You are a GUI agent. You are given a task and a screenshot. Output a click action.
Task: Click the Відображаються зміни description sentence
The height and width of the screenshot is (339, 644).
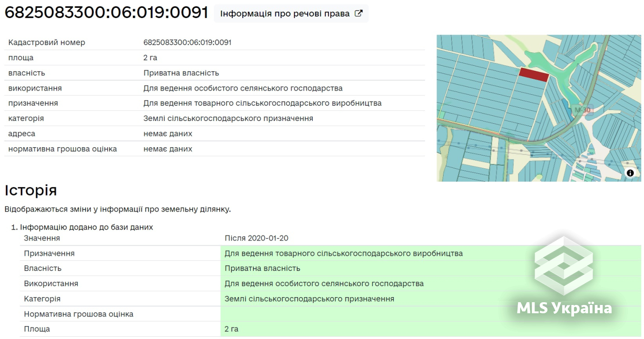[x=118, y=209]
